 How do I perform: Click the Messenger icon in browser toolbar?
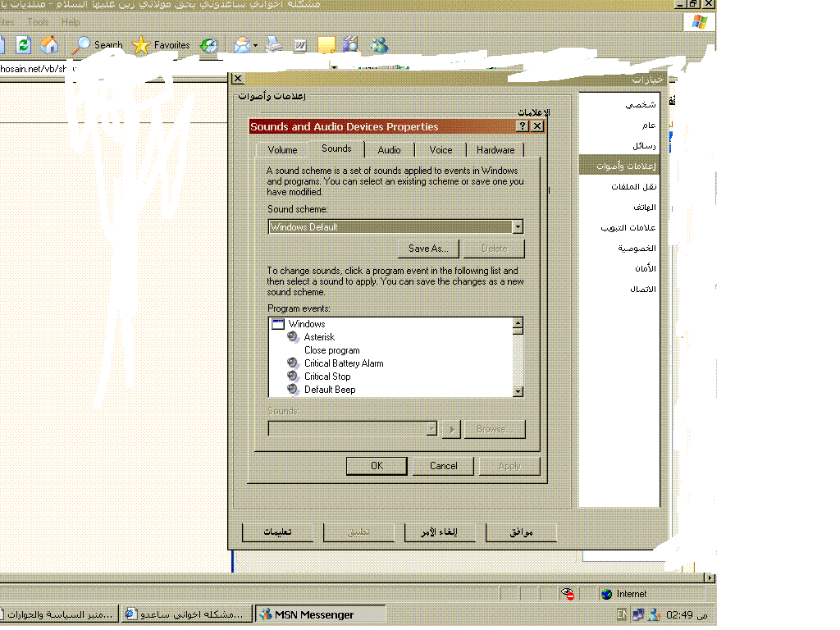click(379, 45)
